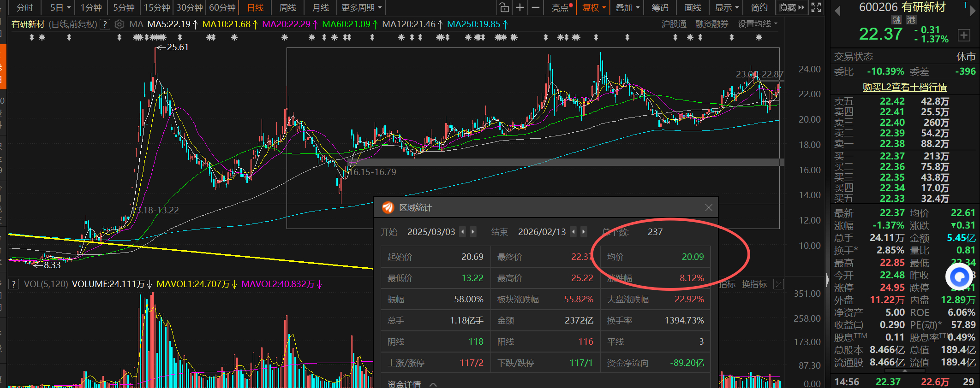
Task: Go to next stock arrow
Action: (973, 10)
